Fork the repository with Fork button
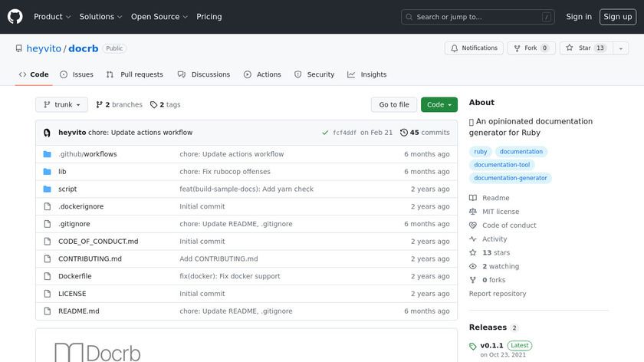Image resolution: width=644 pixels, height=362 pixels. tap(531, 48)
